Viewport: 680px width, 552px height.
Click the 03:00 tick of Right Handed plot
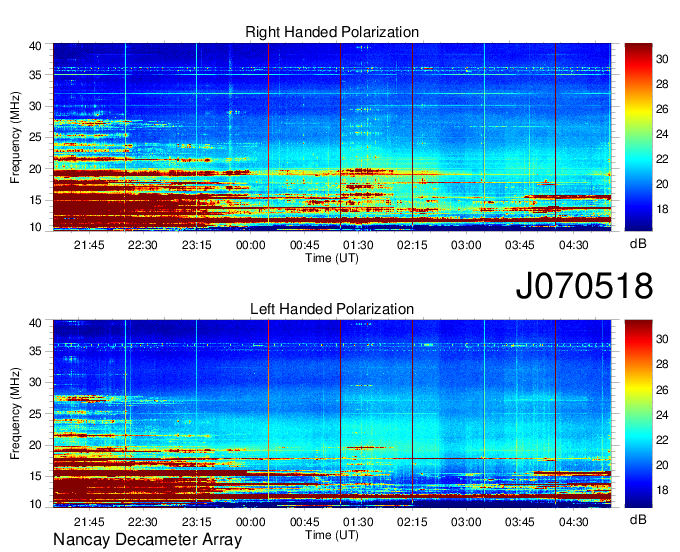466,245
